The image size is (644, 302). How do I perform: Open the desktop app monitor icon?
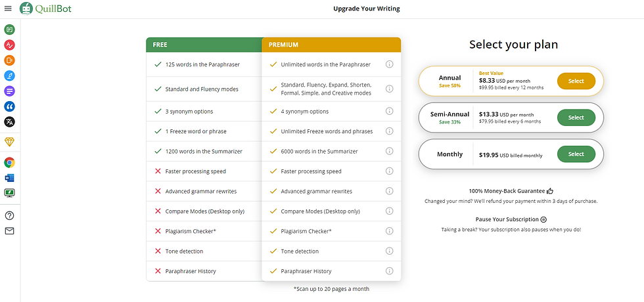click(9, 192)
